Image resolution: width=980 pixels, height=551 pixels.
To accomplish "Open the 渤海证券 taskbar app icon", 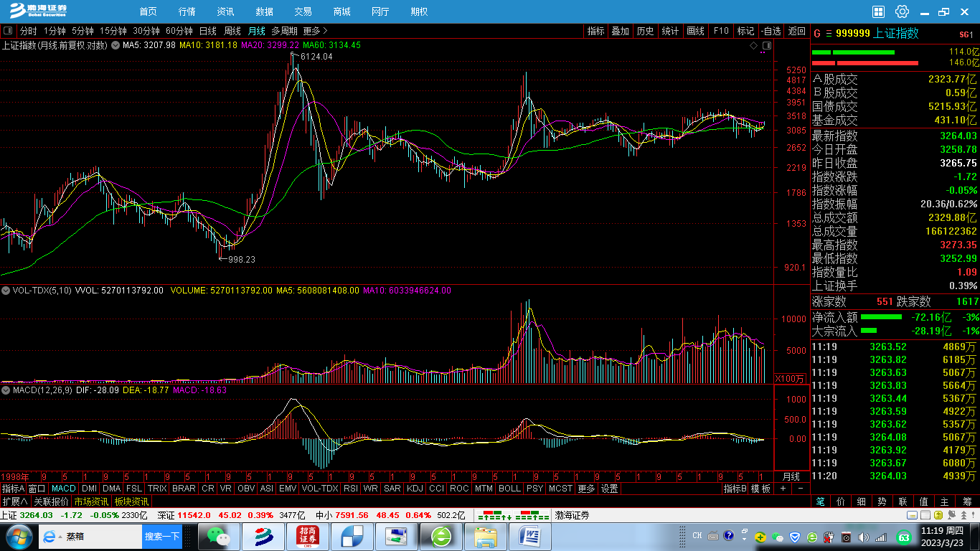I will [262, 536].
